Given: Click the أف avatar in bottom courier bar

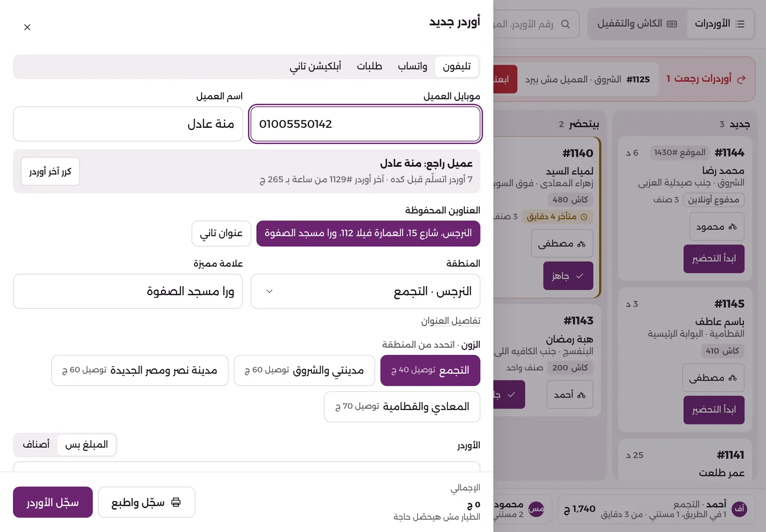Looking at the screenshot, I should coord(740,509).
